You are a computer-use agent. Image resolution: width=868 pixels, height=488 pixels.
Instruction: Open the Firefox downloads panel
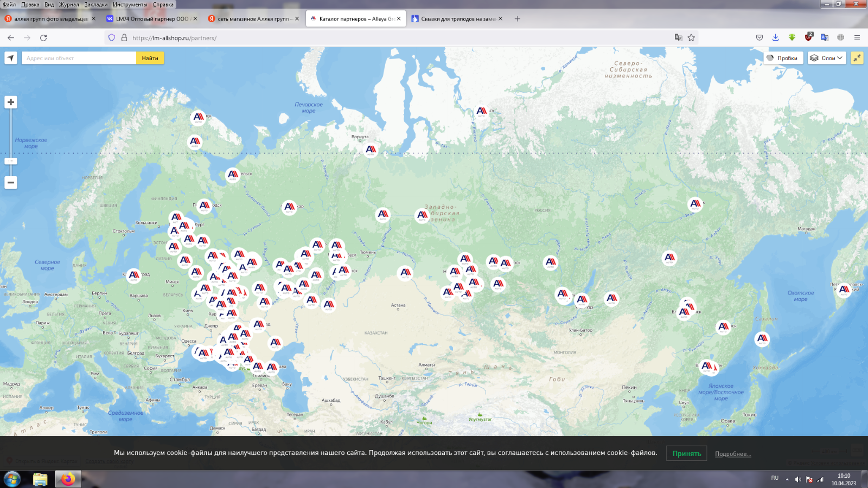point(776,37)
